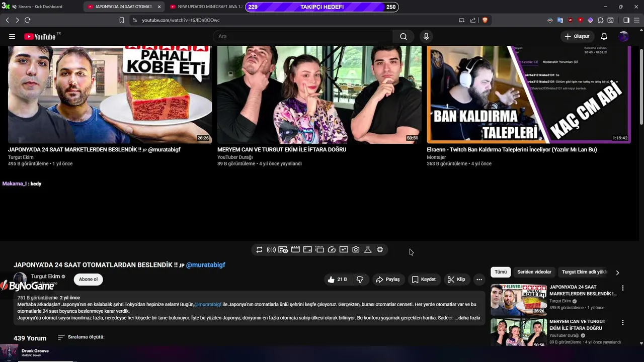This screenshot has height=362, width=644.
Task: Create a clip with Klip button
Action: [x=456, y=280]
